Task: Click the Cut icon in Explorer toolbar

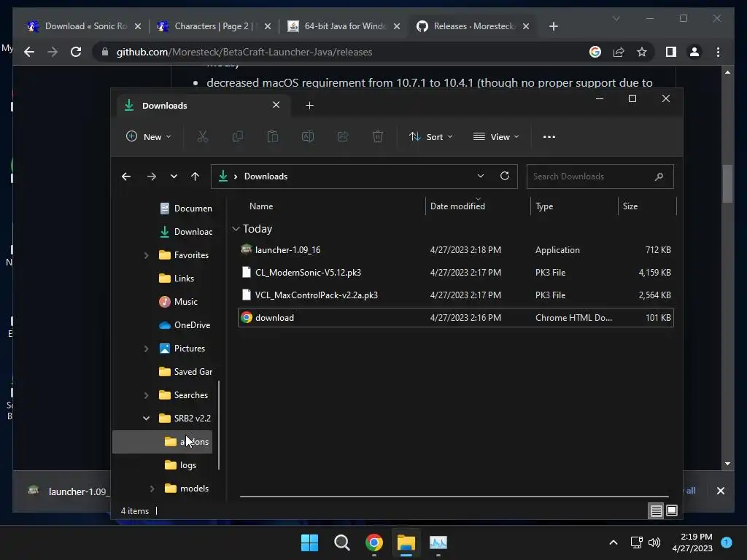Action: [203, 136]
